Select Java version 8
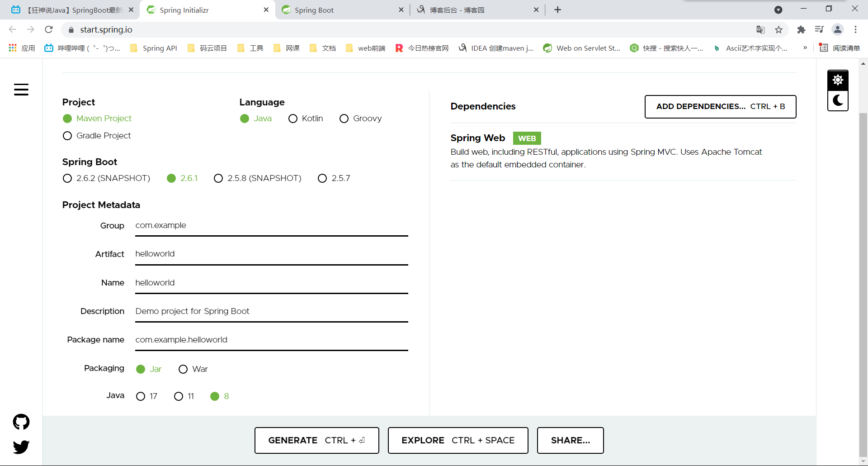 coord(220,396)
